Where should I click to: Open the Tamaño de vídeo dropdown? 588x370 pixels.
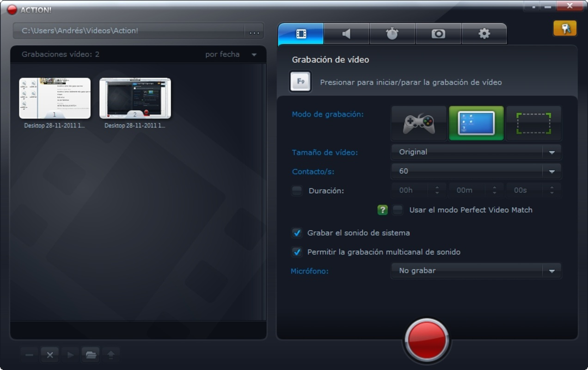pos(476,152)
